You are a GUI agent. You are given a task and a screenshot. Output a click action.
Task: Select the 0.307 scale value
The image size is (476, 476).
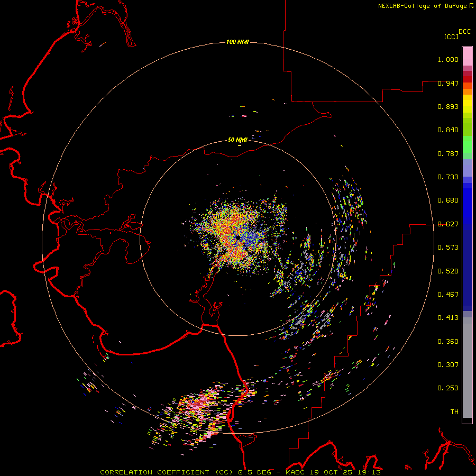(x=448, y=365)
